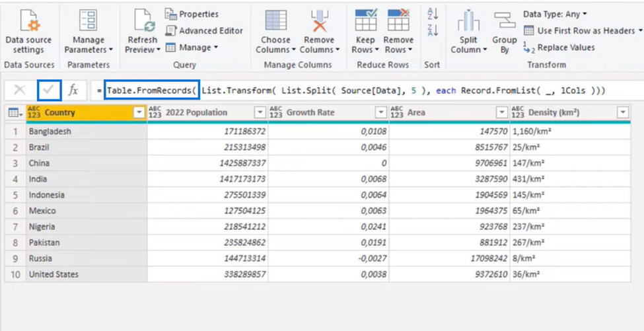
Task: Confirm the formula with the checkmark icon
Action: (50, 91)
